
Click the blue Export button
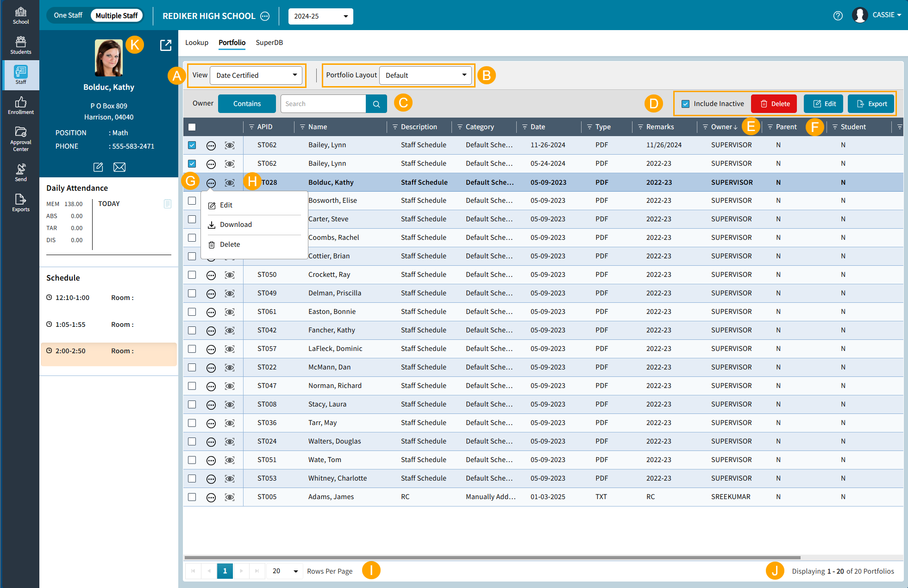tap(871, 104)
